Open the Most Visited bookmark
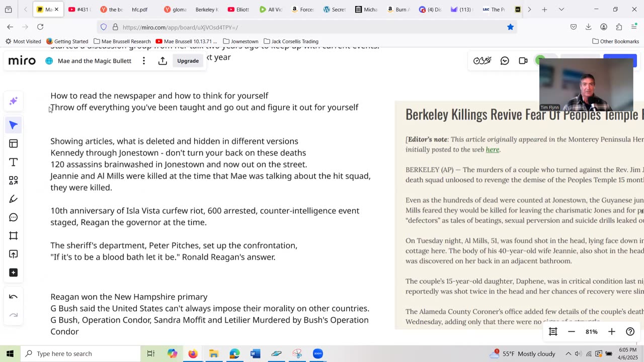 click(x=23, y=41)
